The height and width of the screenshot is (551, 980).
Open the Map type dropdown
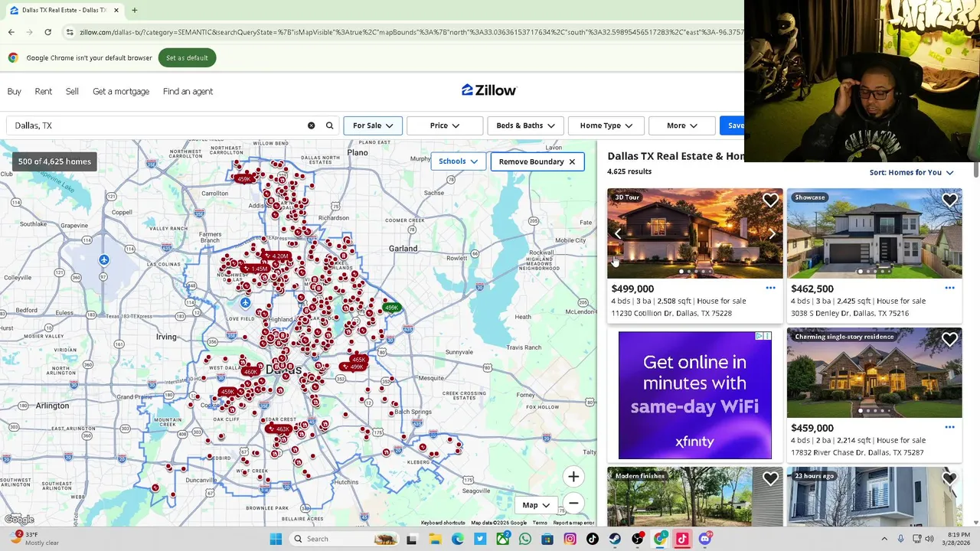pyautogui.click(x=535, y=505)
